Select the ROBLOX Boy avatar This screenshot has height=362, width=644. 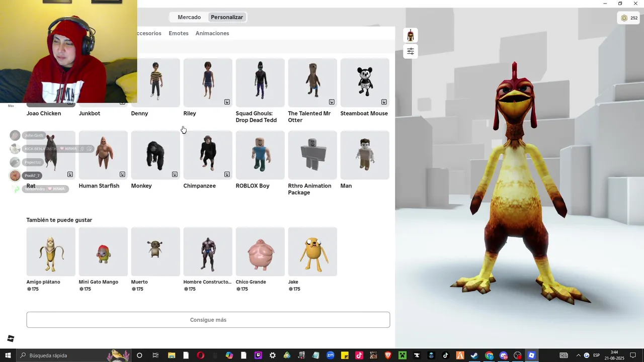pyautogui.click(x=260, y=155)
